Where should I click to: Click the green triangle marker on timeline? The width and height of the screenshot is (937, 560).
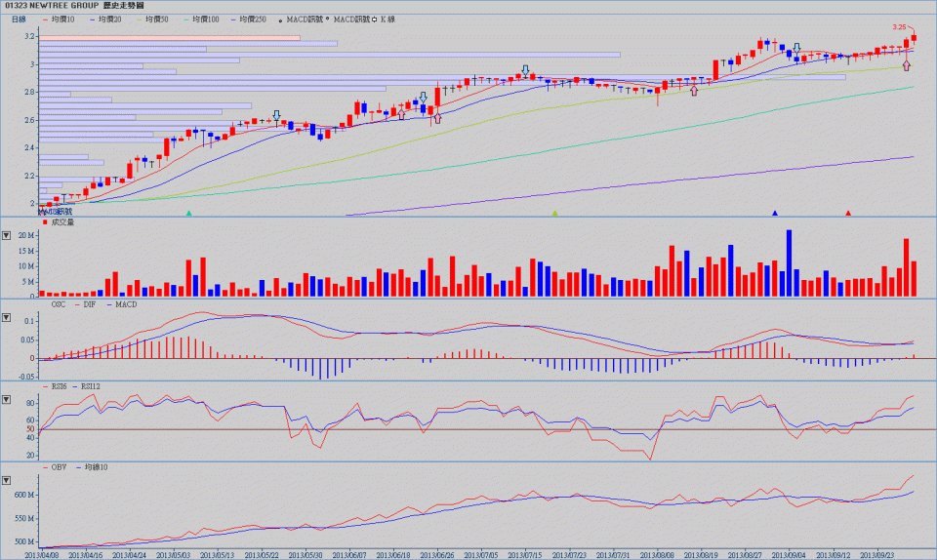click(189, 213)
